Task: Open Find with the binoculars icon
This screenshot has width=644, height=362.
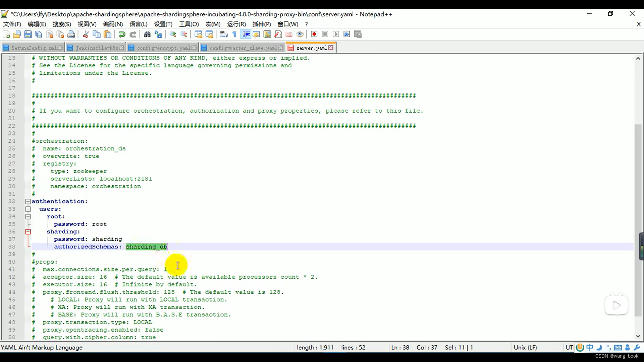Action: coord(147,34)
